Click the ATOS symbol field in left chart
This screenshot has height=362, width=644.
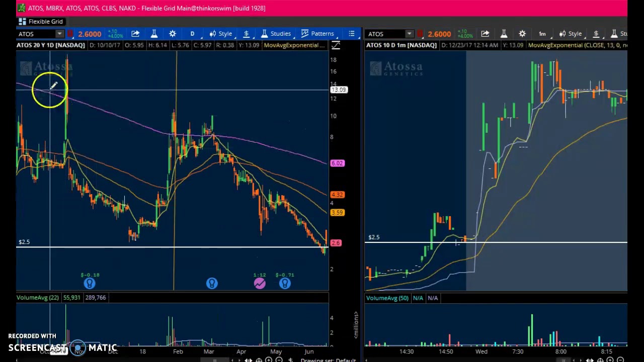(x=36, y=34)
